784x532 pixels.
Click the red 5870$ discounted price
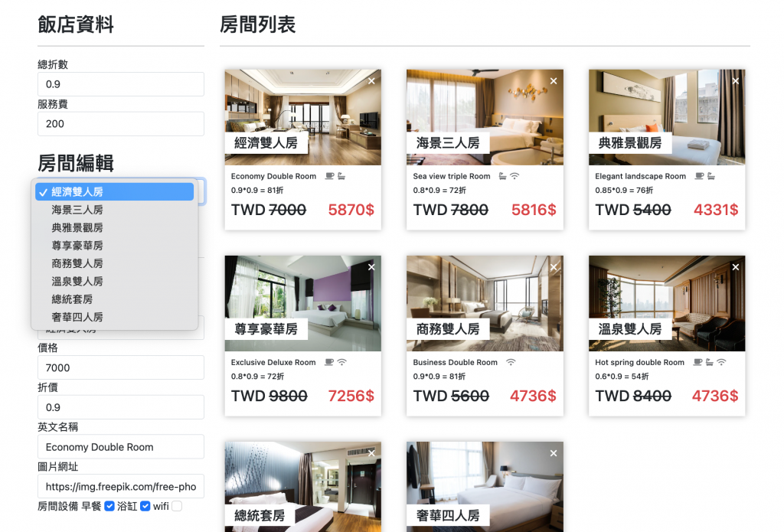[351, 210]
